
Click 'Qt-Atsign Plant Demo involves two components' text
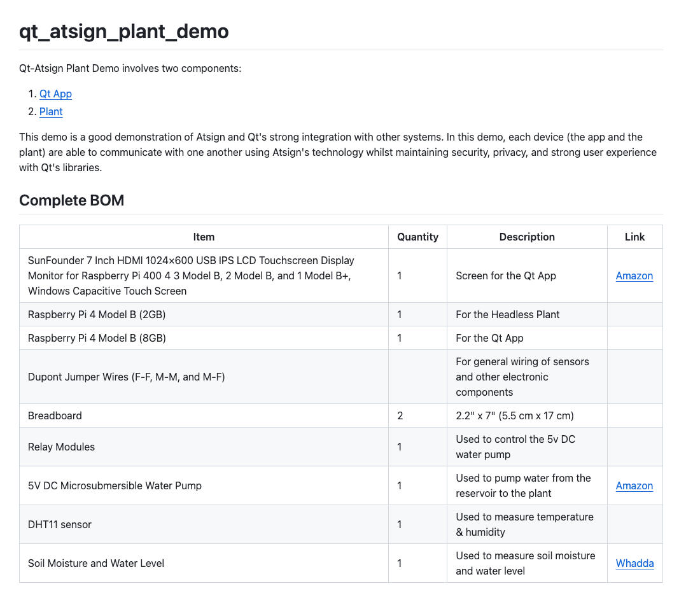pos(130,68)
